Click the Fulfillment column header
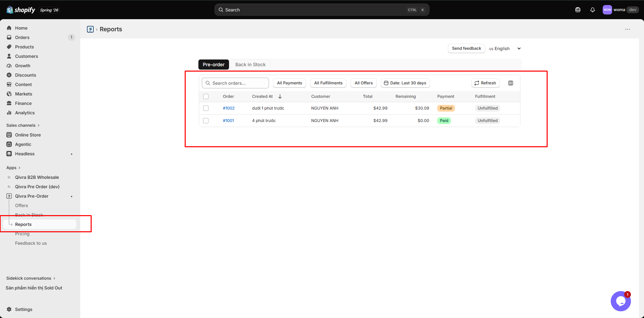 [485, 96]
